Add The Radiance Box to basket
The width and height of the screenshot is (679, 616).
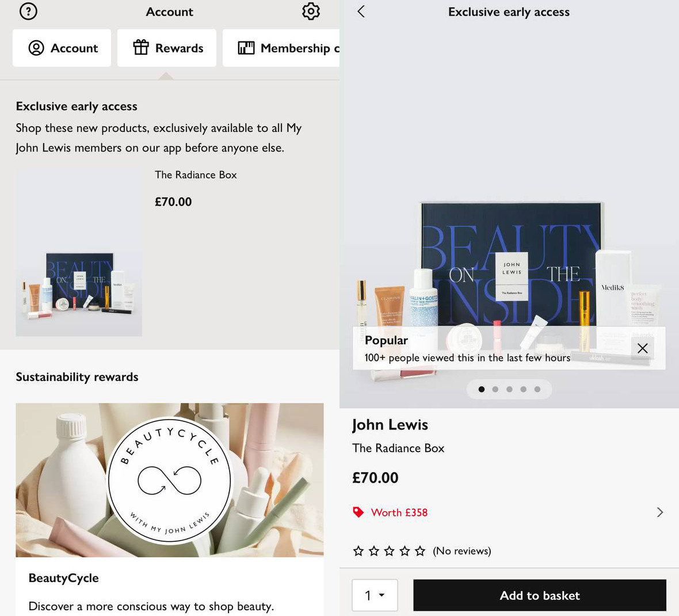[539, 595]
